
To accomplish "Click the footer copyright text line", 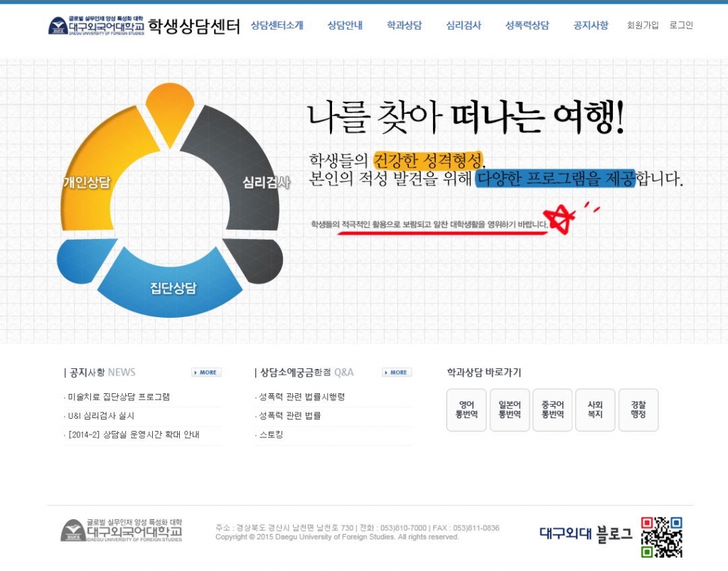I will coord(337,537).
